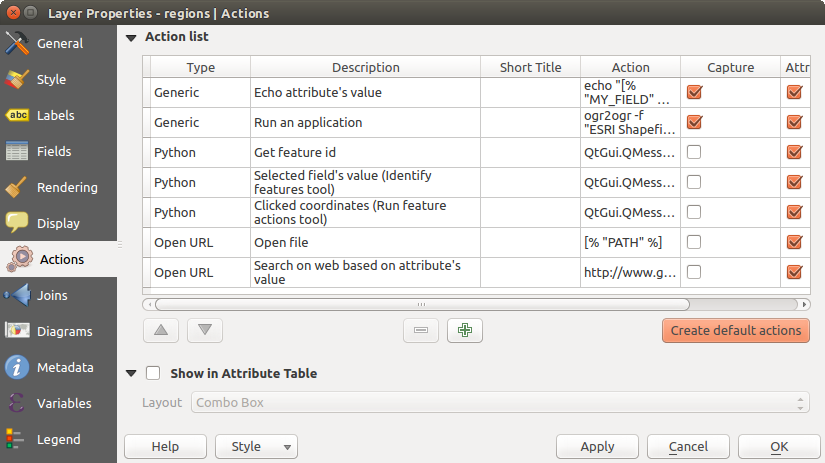The image size is (825, 463).
Task: Open the Layout Combo Box dropdown
Action: tap(499, 403)
